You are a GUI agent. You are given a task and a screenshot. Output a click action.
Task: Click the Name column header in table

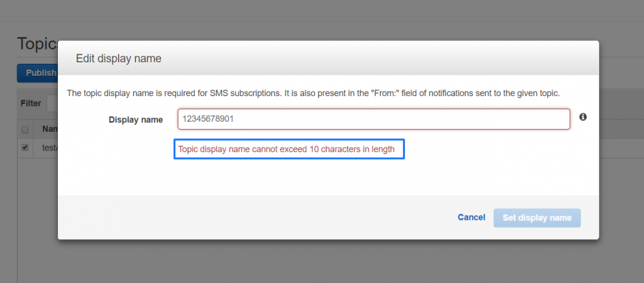coord(49,130)
